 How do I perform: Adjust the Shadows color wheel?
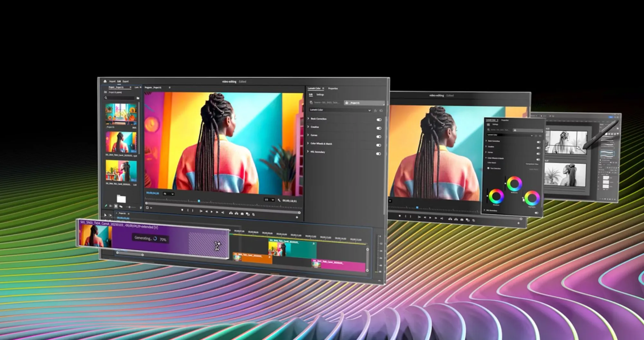coord(496,196)
